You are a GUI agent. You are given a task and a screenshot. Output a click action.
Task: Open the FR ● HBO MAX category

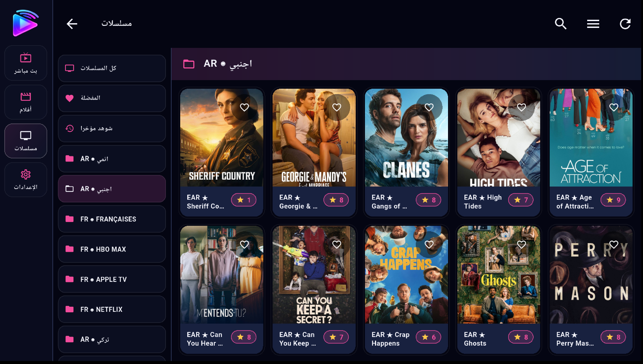pyautogui.click(x=112, y=249)
